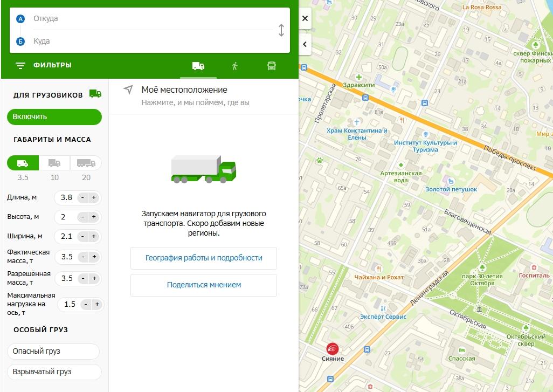Open География работы и подробности link

(204, 258)
